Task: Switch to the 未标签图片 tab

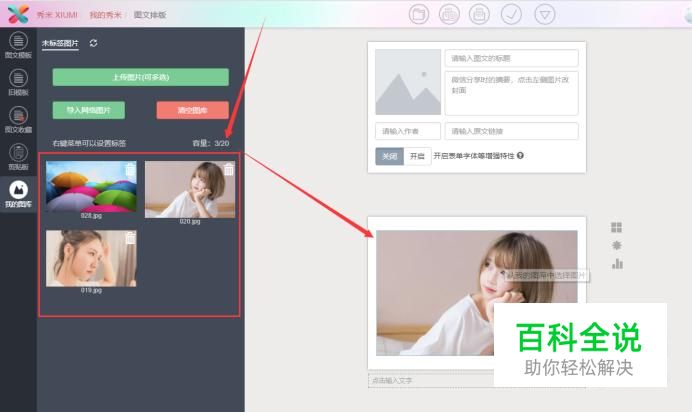Action: click(x=60, y=43)
